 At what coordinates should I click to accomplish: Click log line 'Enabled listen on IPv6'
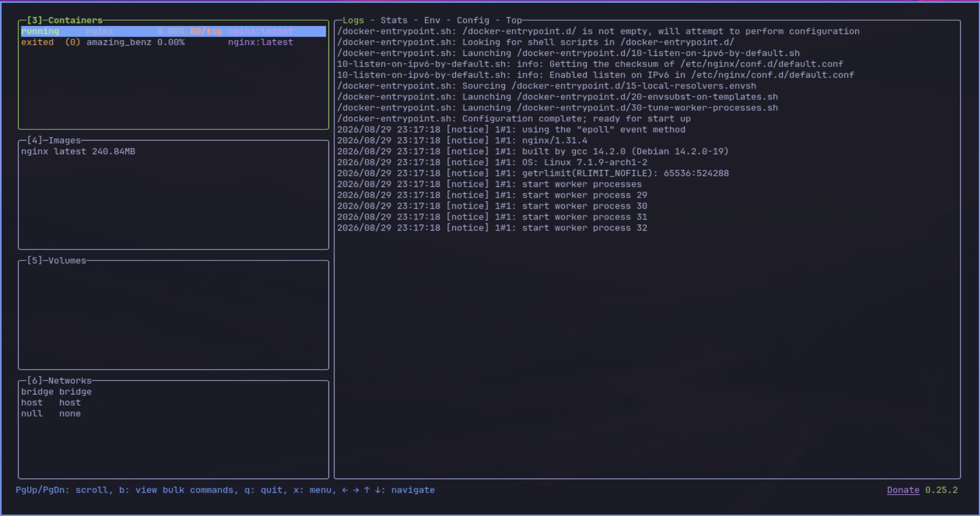pyautogui.click(x=596, y=75)
